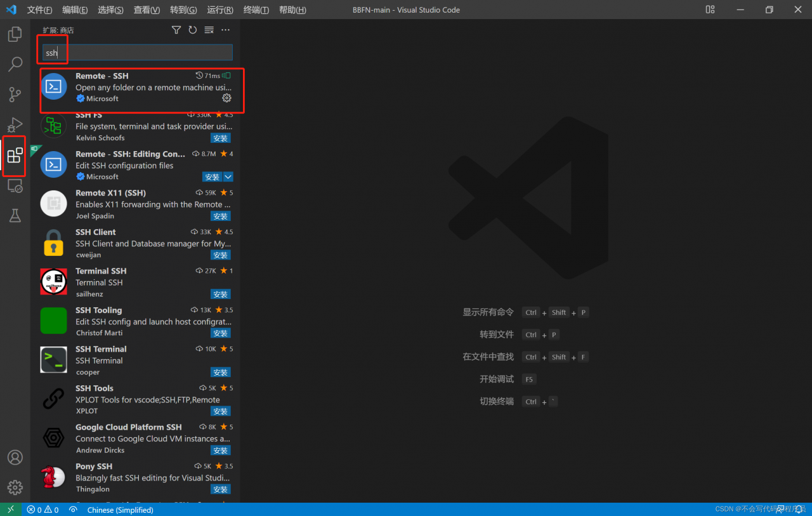Open the Source Control view

click(x=15, y=95)
